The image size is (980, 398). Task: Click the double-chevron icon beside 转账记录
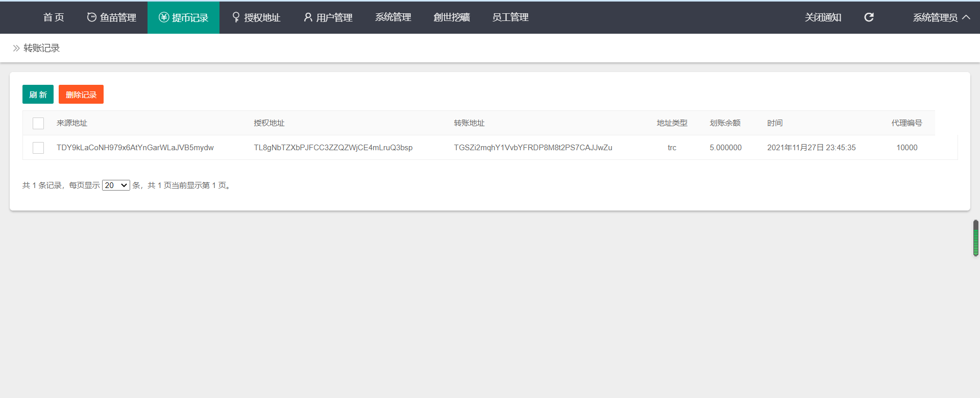tap(16, 48)
